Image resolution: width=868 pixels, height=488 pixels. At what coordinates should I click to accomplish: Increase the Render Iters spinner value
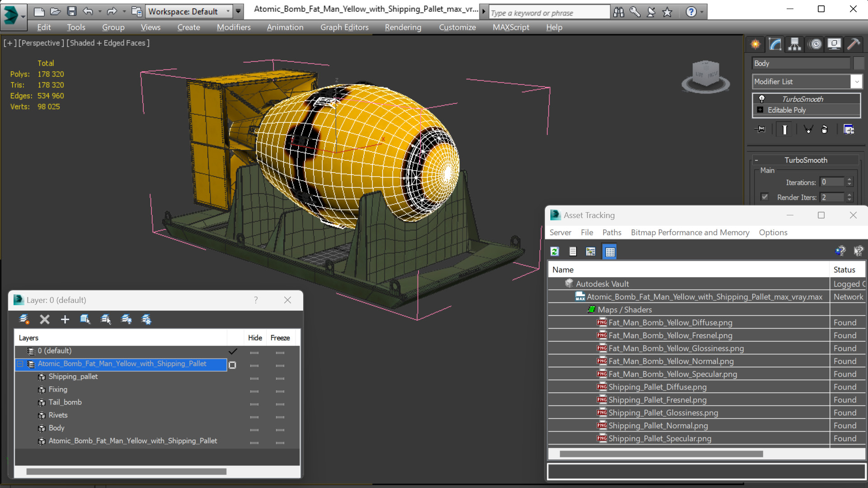tap(849, 195)
